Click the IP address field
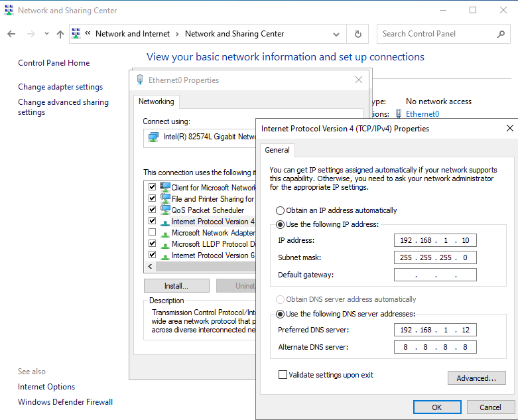Viewport: 518px width, 420px height. click(435, 240)
